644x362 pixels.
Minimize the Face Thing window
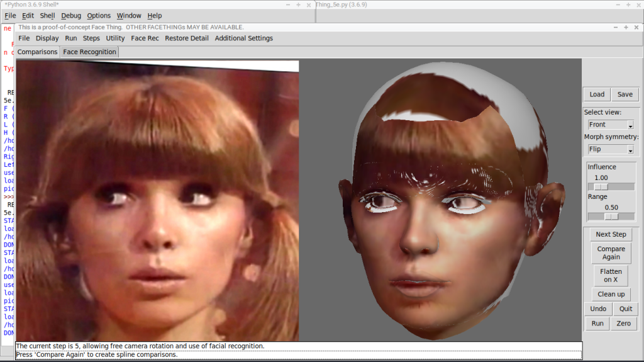615,27
